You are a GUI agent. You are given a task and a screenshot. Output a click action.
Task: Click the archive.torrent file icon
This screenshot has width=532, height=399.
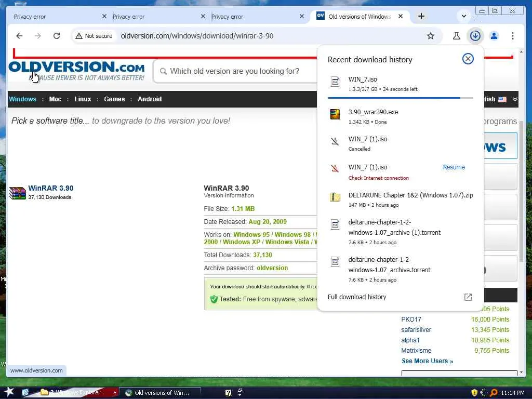click(x=335, y=262)
